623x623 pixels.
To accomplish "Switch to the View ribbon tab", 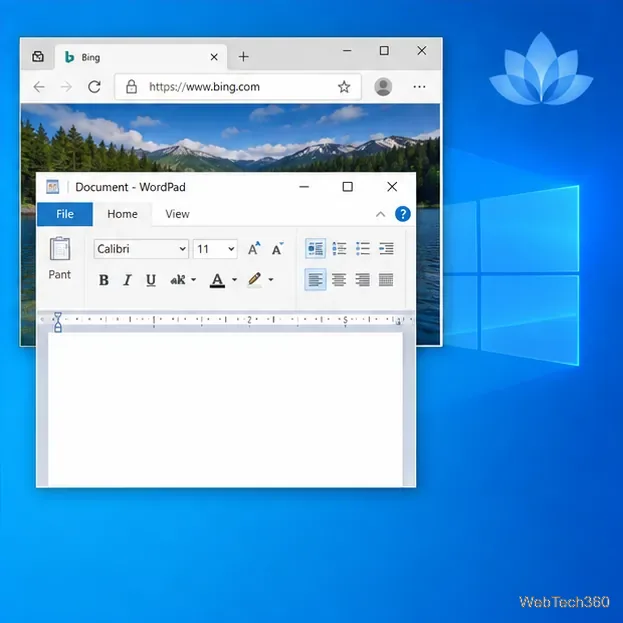I will pyautogui.click(x=177, y=214).
